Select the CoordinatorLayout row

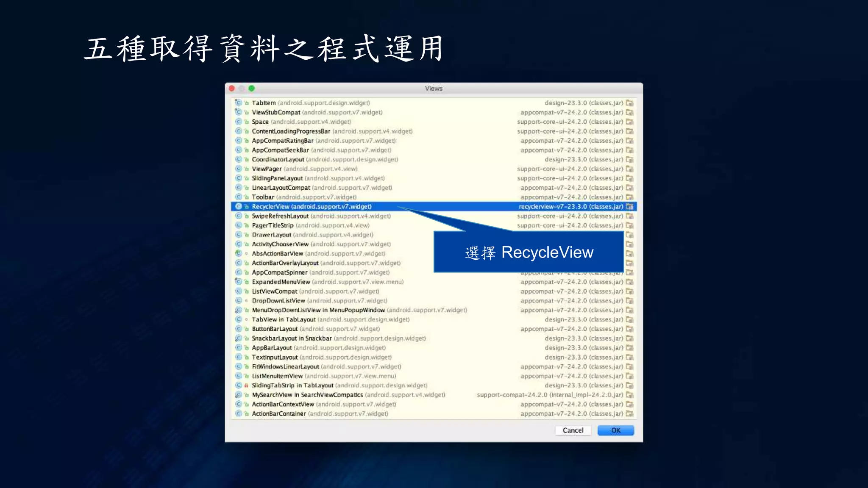[434, 160]
